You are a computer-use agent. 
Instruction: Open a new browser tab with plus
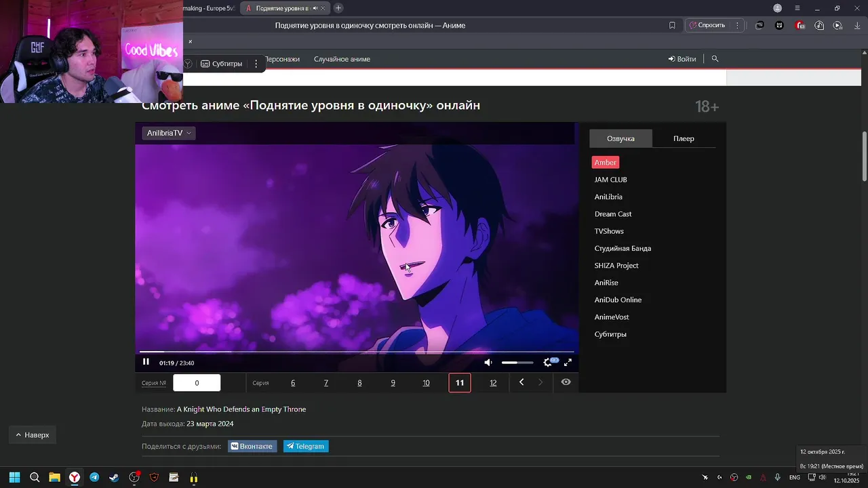pos(338,8)
